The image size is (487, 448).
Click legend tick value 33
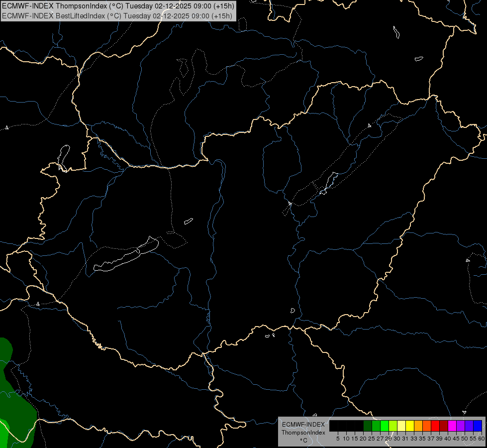click(x=414, y=439)
